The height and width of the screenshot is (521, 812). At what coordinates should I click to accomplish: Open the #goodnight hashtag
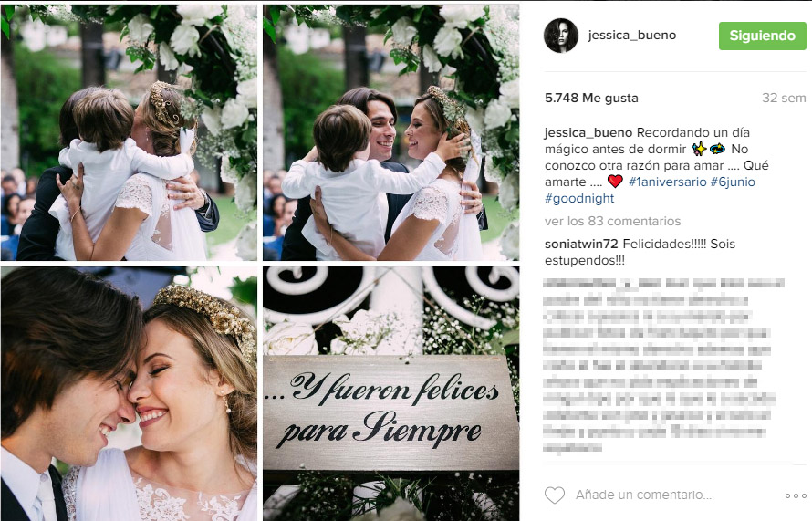click(x=579, y=198)
